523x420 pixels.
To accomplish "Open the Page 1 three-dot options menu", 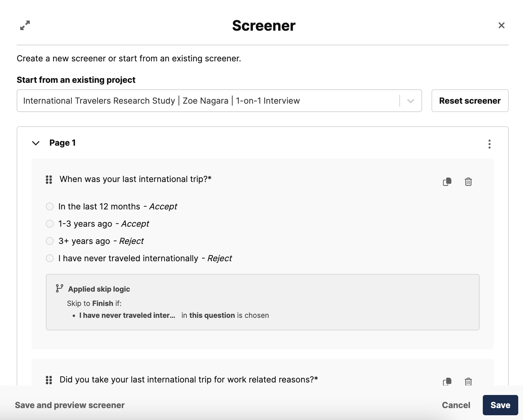I will coord(489,144).
